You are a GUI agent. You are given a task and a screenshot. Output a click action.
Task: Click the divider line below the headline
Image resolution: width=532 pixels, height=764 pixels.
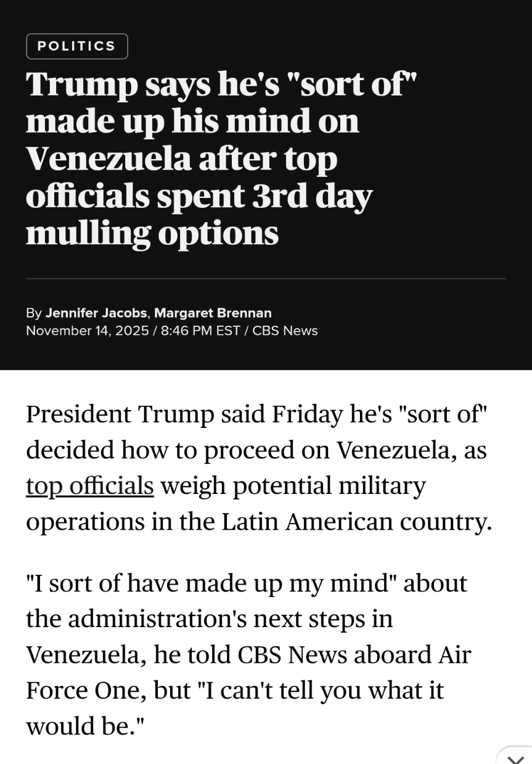pyautogui.click(x=266, y=279)
